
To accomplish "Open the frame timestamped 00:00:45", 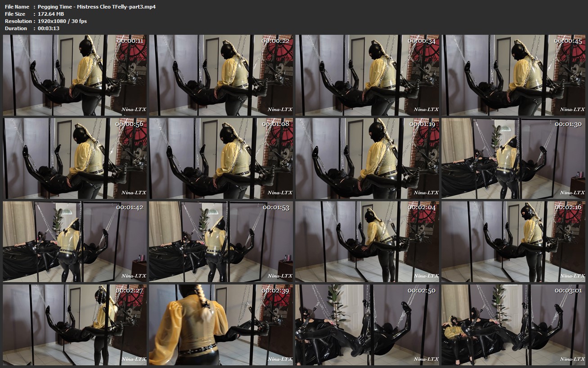I will click(513, 75).
